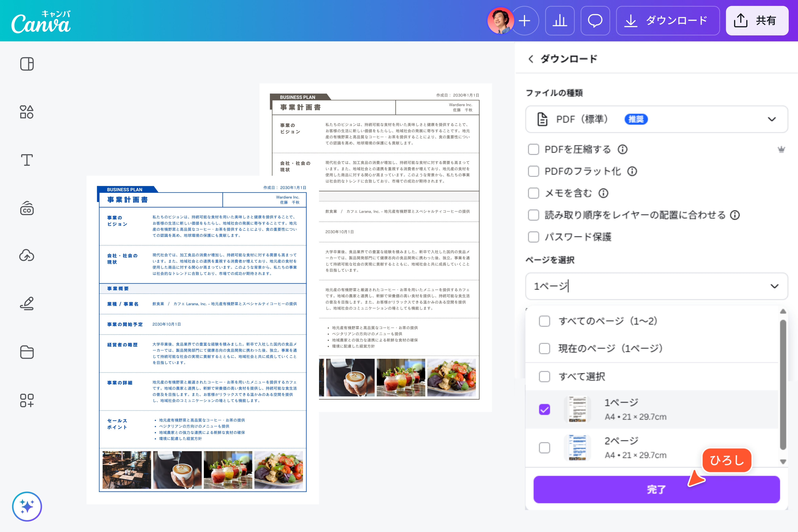Viewport: 798px width, 532px height.
Task: Click the page list scrollbar thumb
Action: [783, 385]
